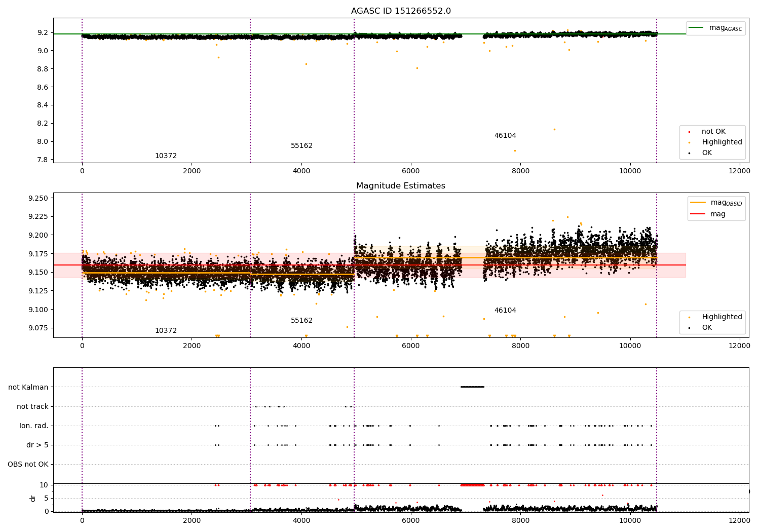The image size is (760, 532).
Task: Click 'OK' legend entry below 'not OK'
Action: [x=706, y=153]
